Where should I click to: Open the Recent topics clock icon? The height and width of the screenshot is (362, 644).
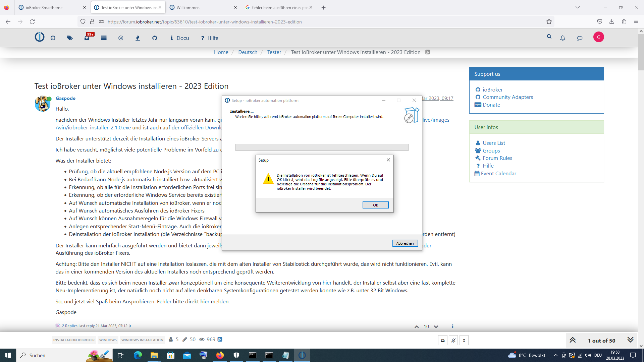coord(53,38)
